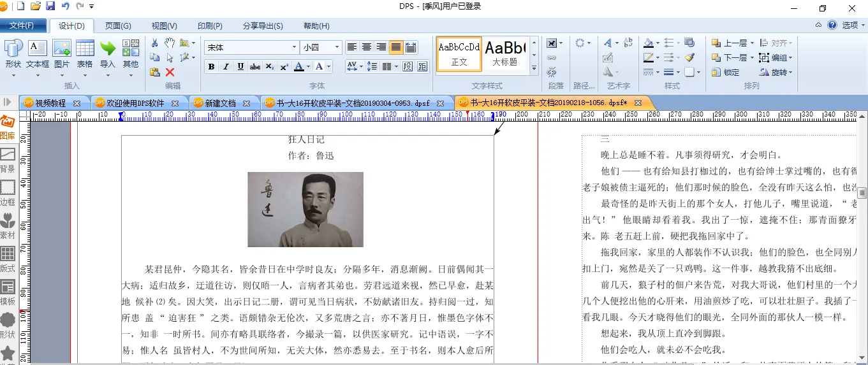Open the 小四 font size dropdown

(x=337, y=47)
